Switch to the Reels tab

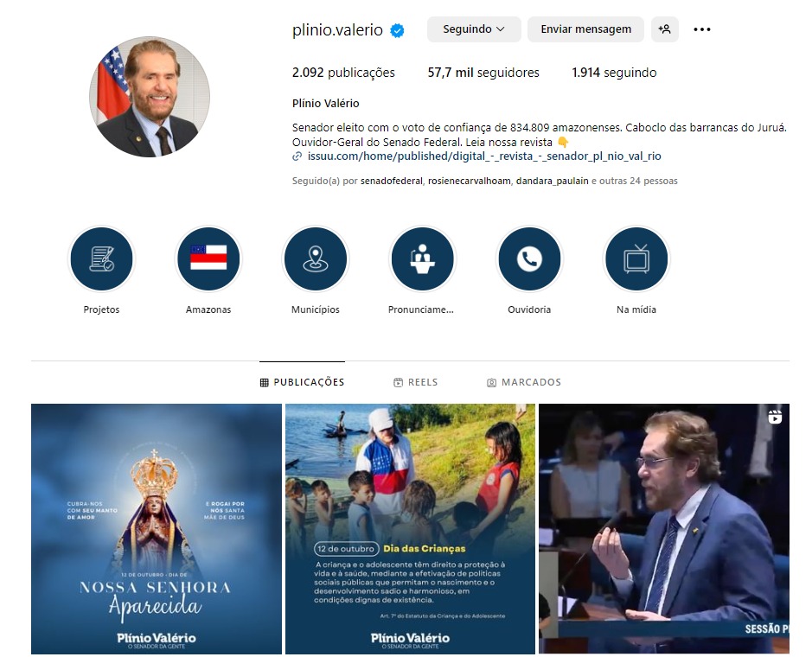[416, 382]
